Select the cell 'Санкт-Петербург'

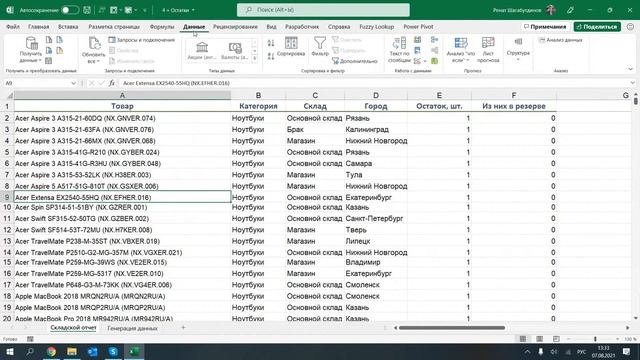[x=376, y=219]
